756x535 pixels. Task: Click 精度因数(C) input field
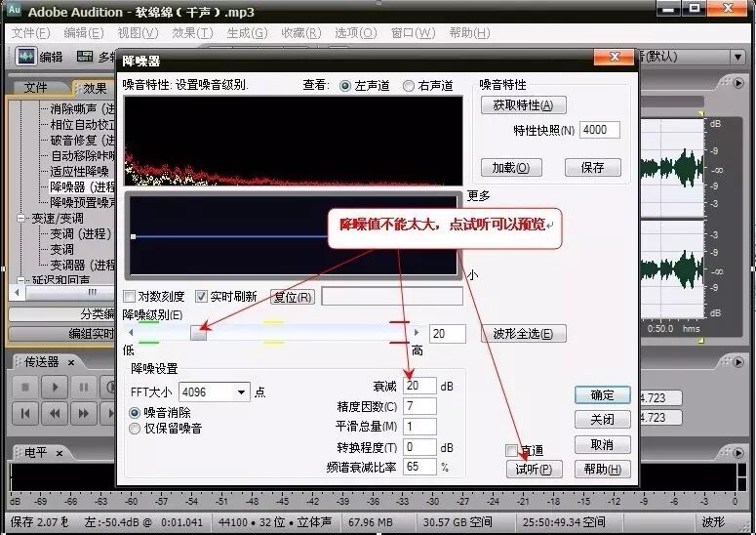click(x=419, y=406)
